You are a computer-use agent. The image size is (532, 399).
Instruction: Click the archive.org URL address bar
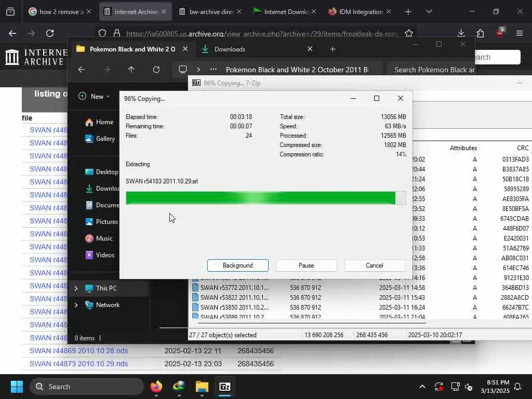pos(262,34)
